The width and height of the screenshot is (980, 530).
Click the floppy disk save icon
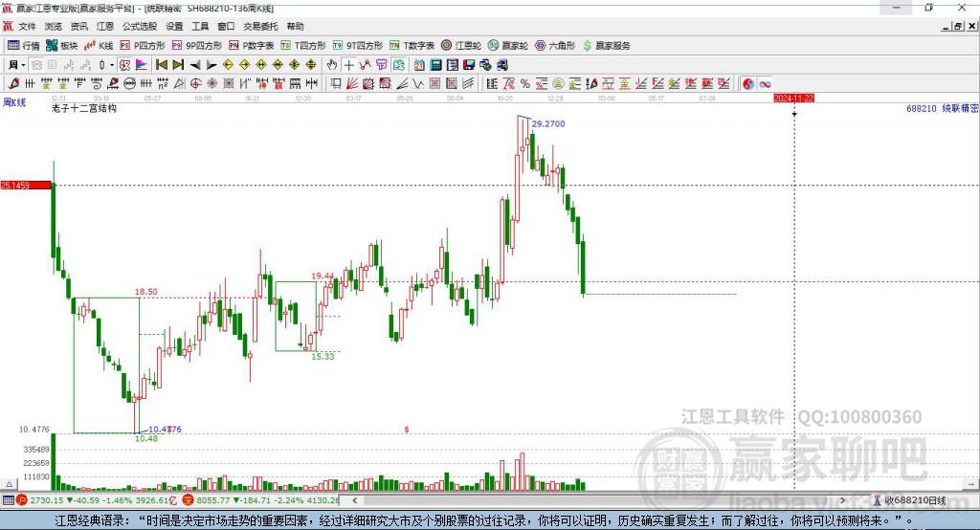[469, 64]
